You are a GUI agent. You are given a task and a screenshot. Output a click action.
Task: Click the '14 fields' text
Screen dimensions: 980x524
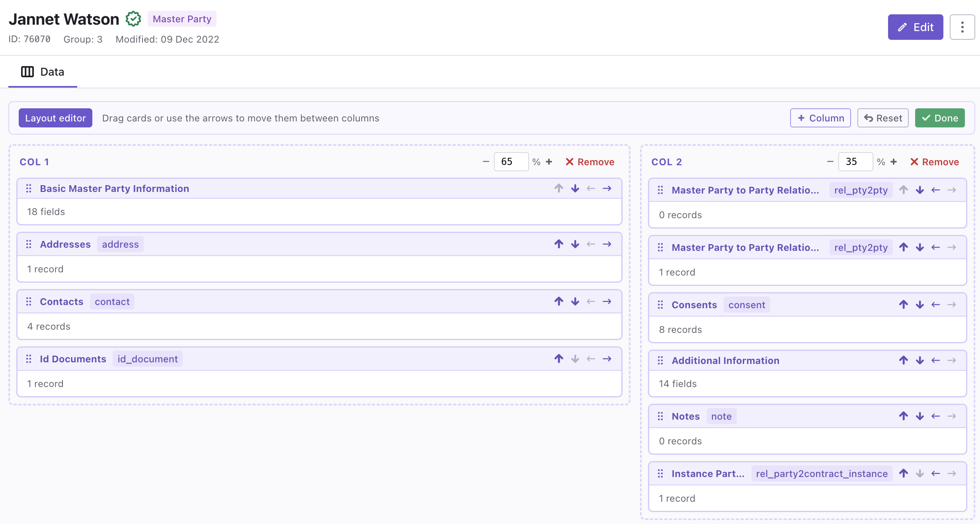[677, 383]
